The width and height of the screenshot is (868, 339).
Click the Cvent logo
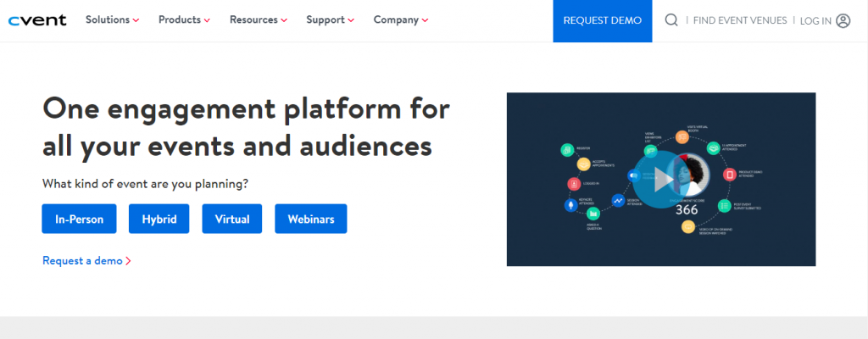point(37,20)
